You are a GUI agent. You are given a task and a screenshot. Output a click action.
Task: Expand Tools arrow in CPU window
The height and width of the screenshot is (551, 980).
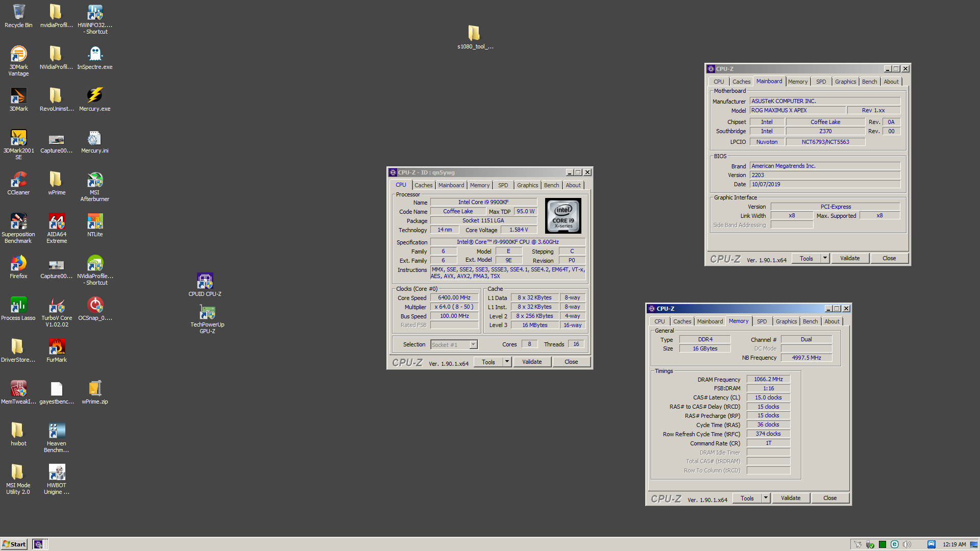pyautogui.click(x=507, y=362)
